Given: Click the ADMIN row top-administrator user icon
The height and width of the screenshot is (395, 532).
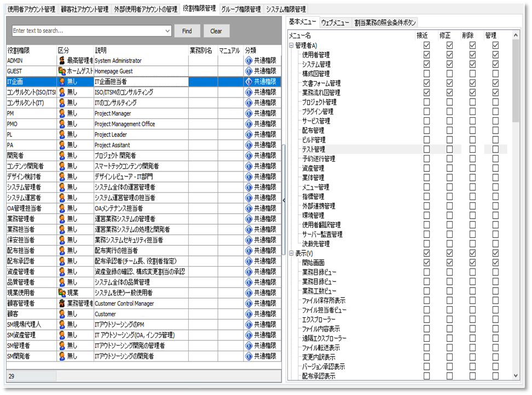Looking at the screenshot, I should coord(62,61).
